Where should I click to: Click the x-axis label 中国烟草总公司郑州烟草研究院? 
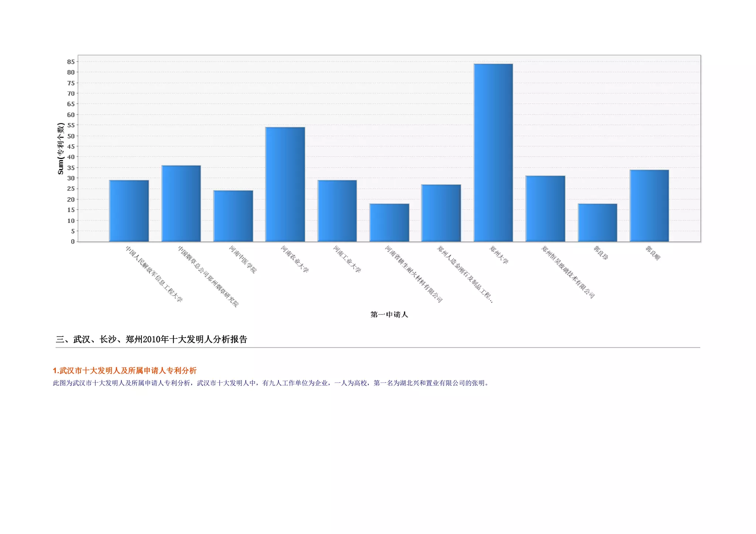point(208,276)
